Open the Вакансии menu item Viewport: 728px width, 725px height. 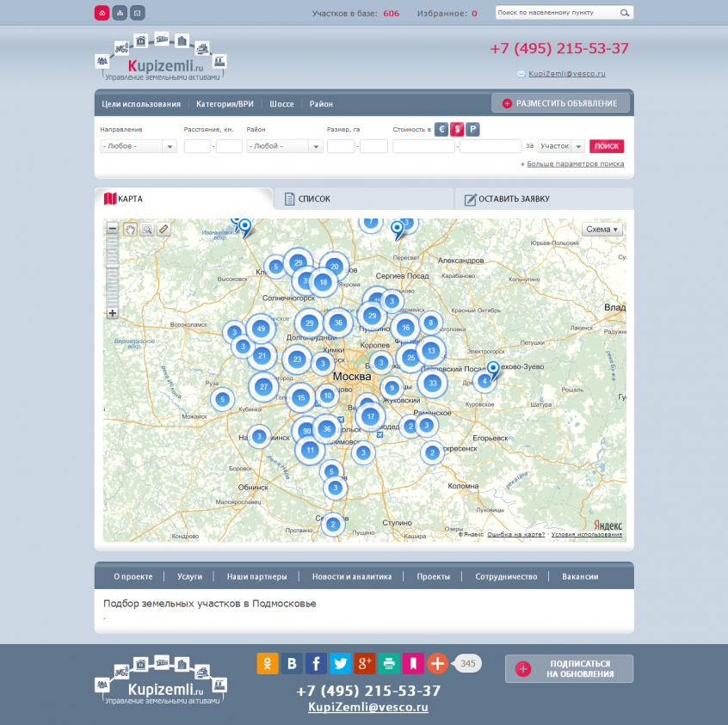(580, 576)
